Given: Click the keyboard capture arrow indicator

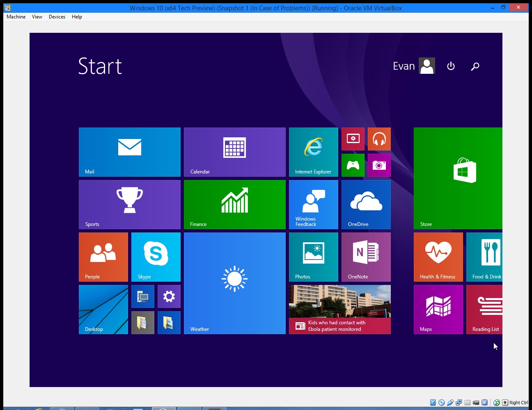Looking at the screenshot, I should point(505,403).
